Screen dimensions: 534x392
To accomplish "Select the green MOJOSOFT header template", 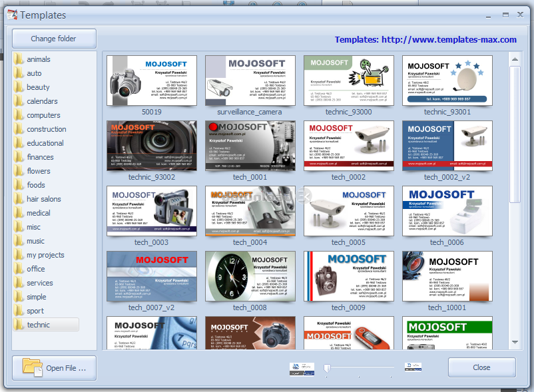I will (447, 333).
